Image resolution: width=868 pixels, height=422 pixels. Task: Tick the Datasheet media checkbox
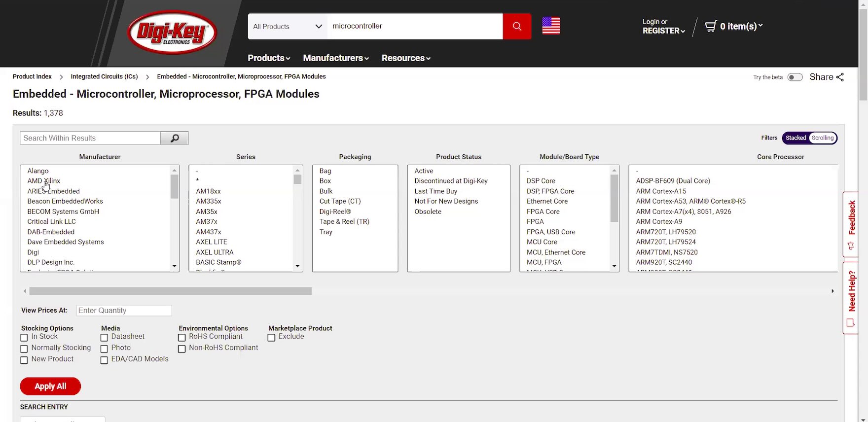(x=104, y=338)
